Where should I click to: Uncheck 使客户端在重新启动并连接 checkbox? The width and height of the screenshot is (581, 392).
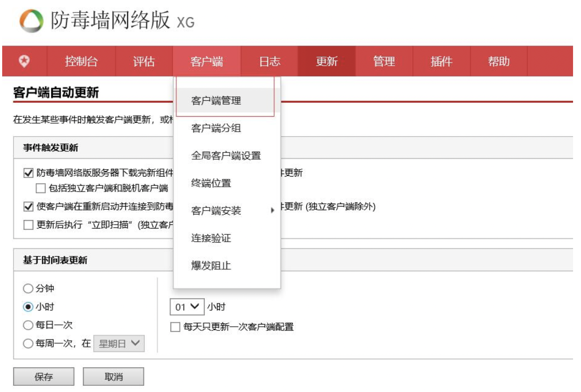tap(28, 206)
